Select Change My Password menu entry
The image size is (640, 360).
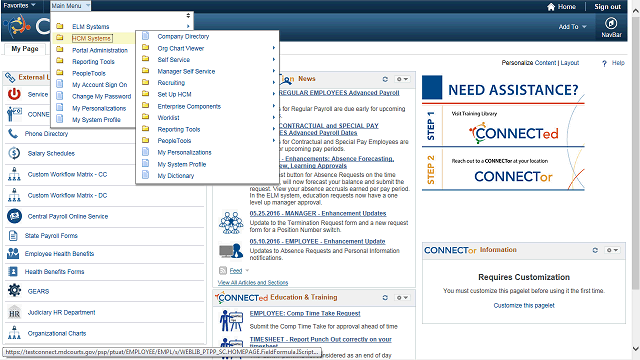102,97
